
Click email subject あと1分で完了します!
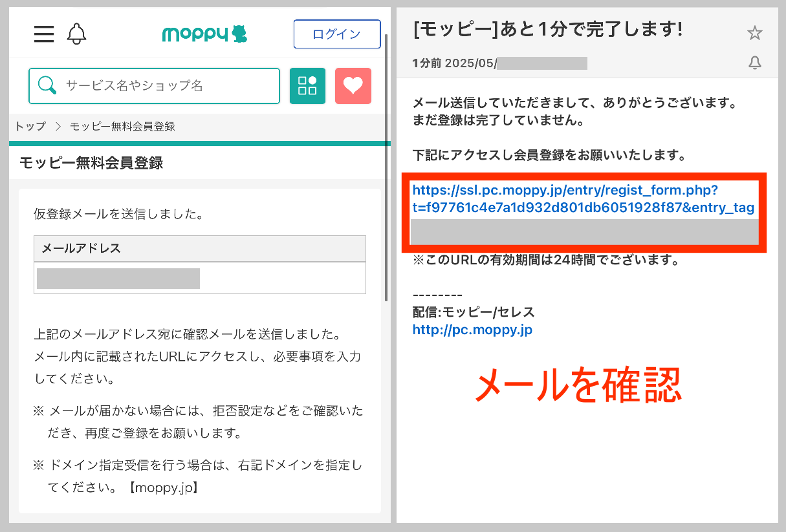click(x=547, y=29)
